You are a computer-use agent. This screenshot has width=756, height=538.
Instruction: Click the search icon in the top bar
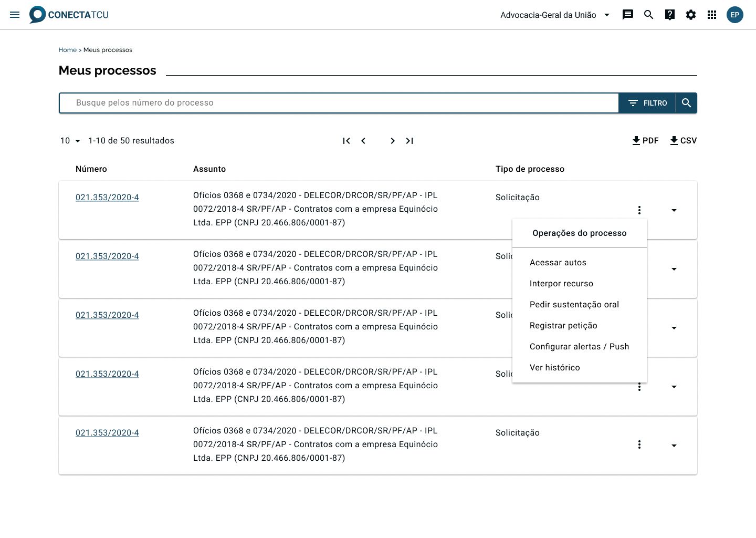click(x=649, y=15)
